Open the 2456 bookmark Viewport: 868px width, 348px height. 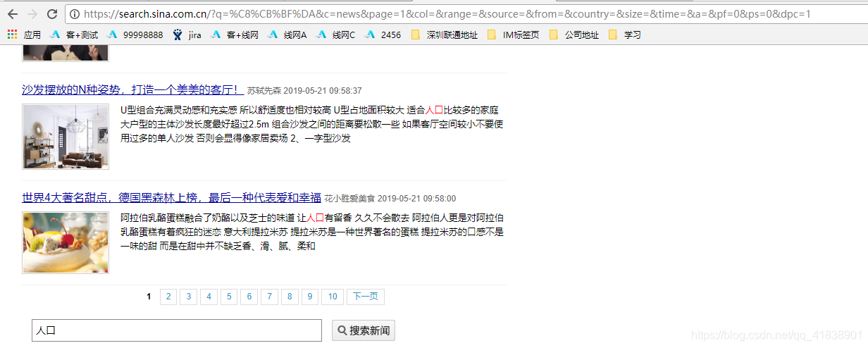(x=383, y=35)
